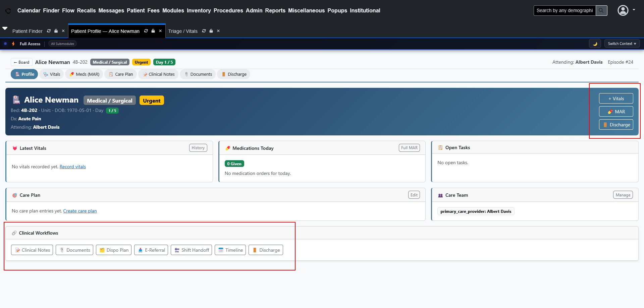
Task: Click the + Vitals button in banner
Action: pos(616,99)
